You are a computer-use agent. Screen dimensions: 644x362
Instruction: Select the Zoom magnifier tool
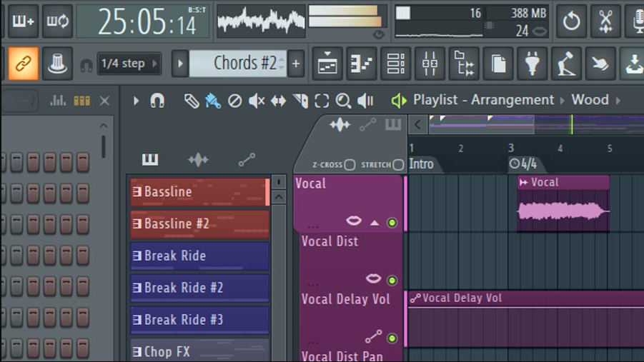coord(343,101)
